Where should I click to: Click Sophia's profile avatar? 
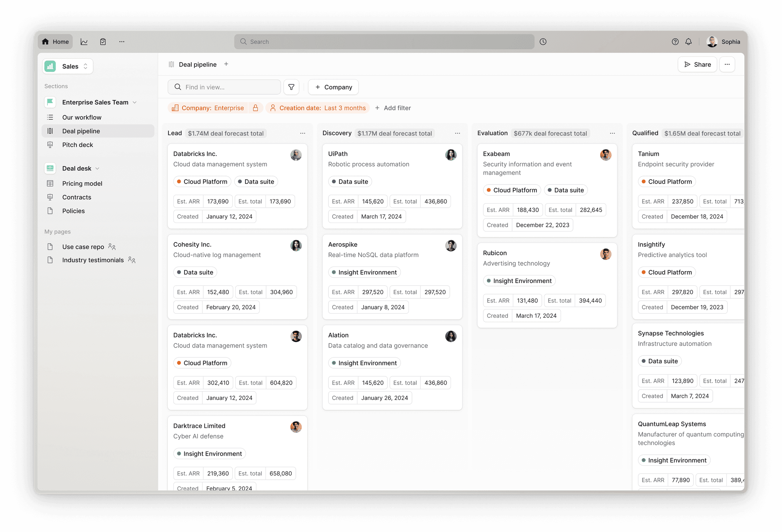pos(712,42)
